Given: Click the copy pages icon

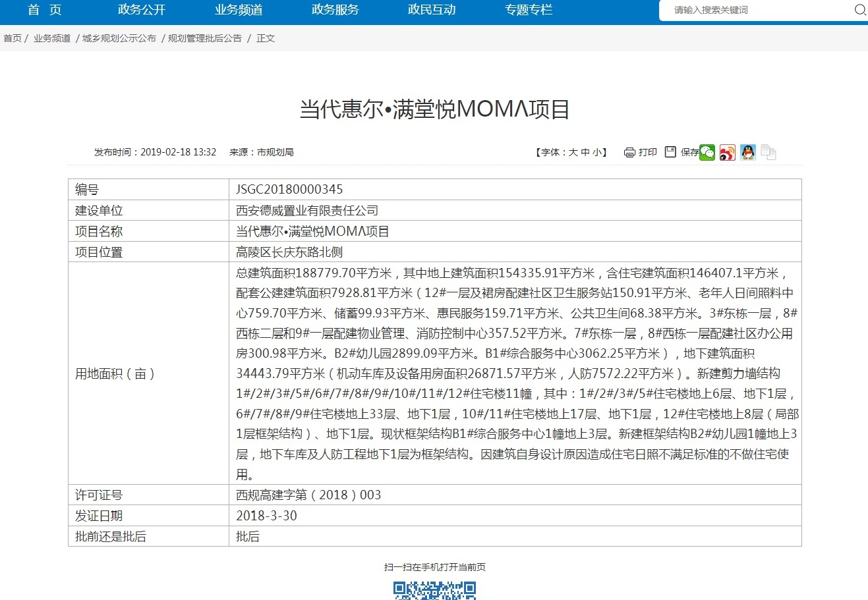Looking at the screenshot, I should [x=768, y=153].
